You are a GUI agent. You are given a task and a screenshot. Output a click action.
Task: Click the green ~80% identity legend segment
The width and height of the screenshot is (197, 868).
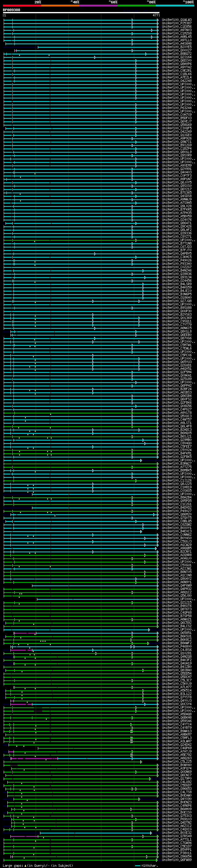click(x=137, y=6)
